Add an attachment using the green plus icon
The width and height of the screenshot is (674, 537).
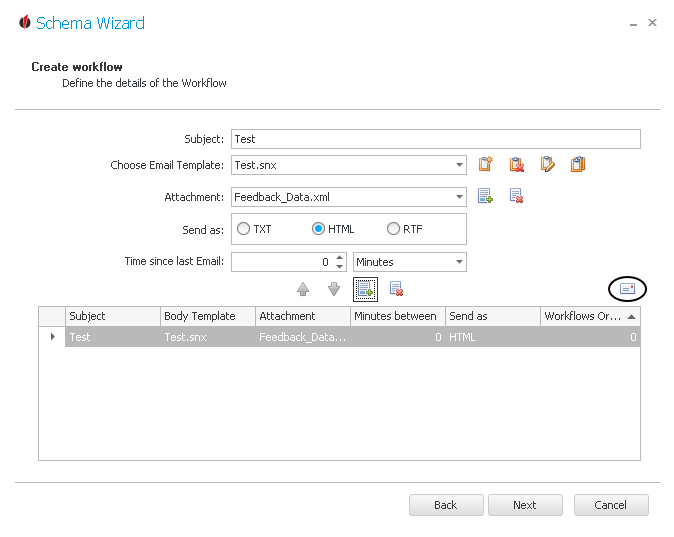point(485,196)
